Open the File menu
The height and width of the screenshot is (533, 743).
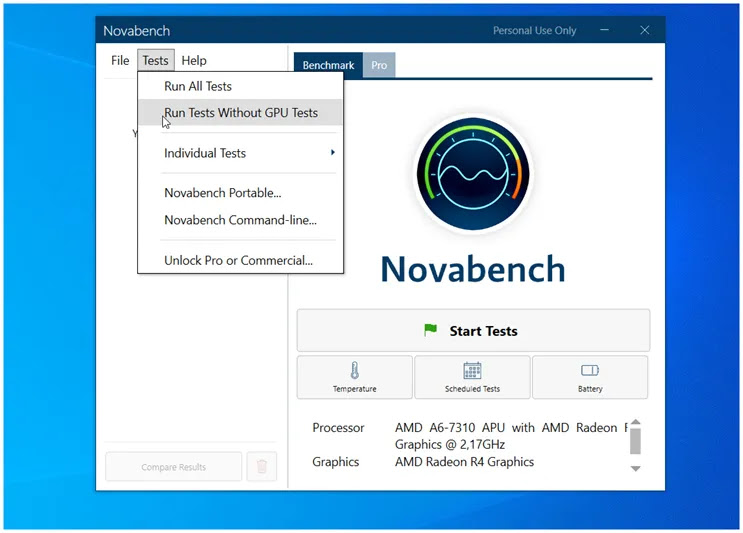coord(120,61)
